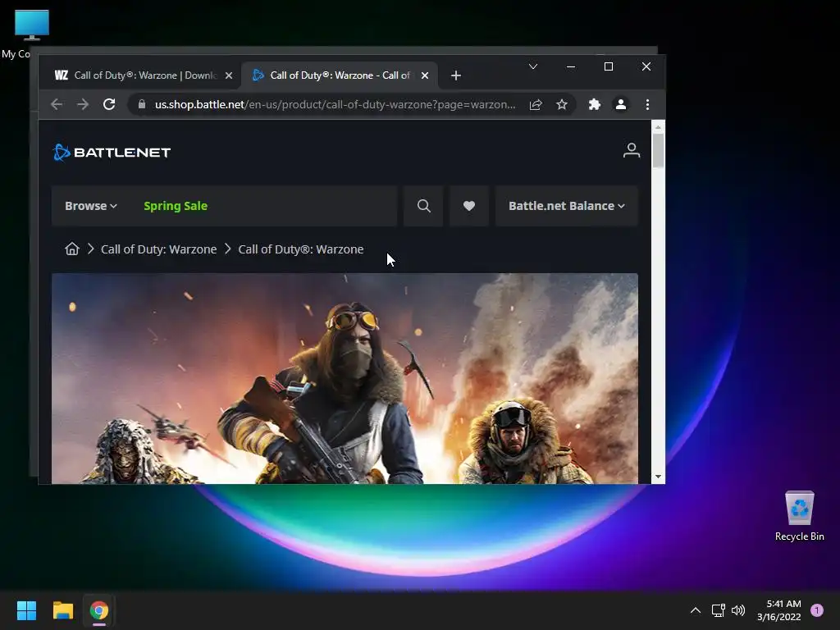Open the Spring Sale link

(176, 206)
